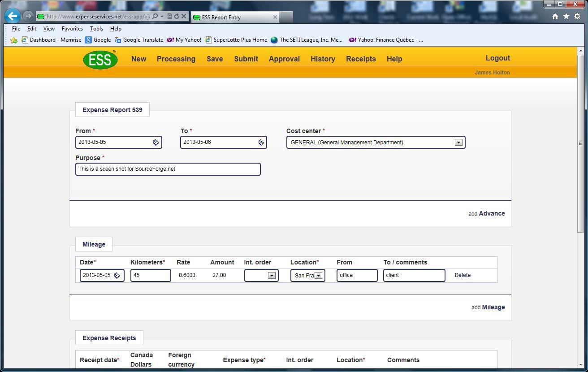Image resolution: width=588 pixels, height=372 pixels.
Task: Open the Cost center dropdown
Action: pyautogui.click(x=458, y=142)
